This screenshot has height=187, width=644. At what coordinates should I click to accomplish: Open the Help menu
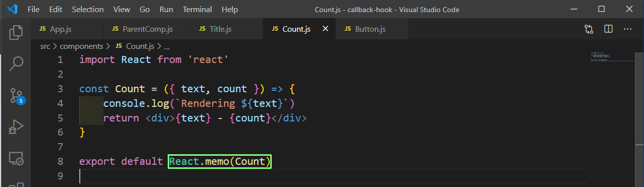click(x=230, y=10)
